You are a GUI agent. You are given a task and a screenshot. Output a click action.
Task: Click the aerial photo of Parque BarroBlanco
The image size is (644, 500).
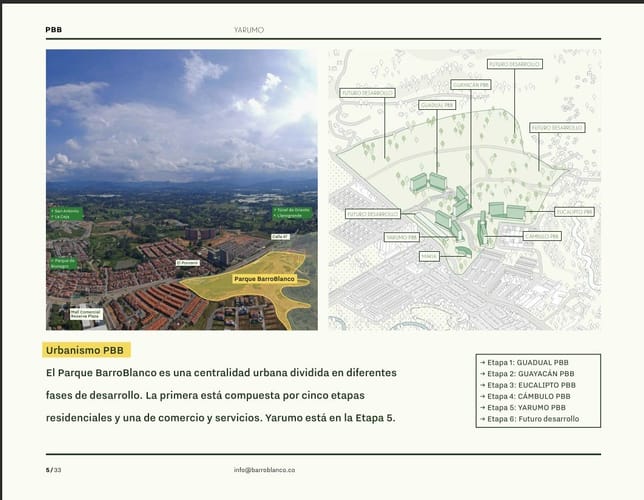[x=182, y=189]
